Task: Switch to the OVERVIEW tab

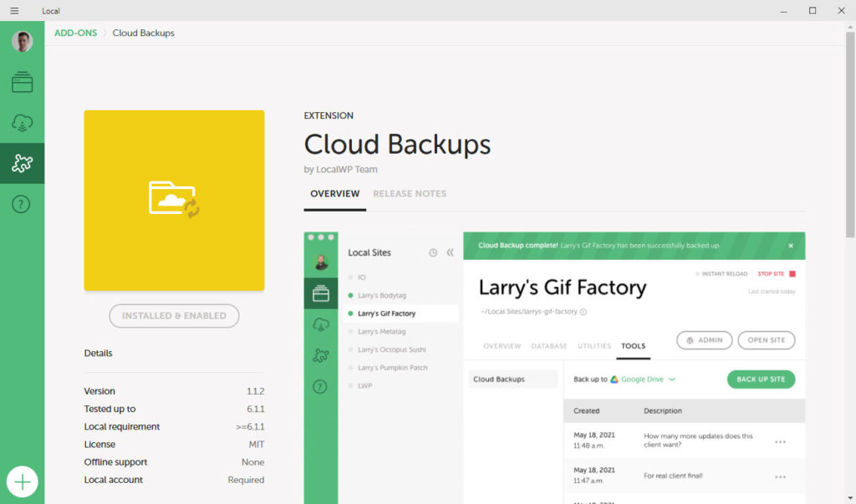Action: [334, 194]
